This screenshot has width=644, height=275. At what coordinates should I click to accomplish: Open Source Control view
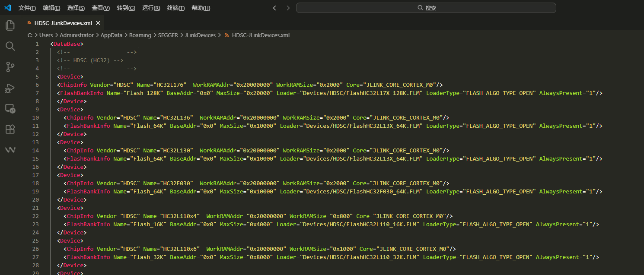(x=10, y=67)
